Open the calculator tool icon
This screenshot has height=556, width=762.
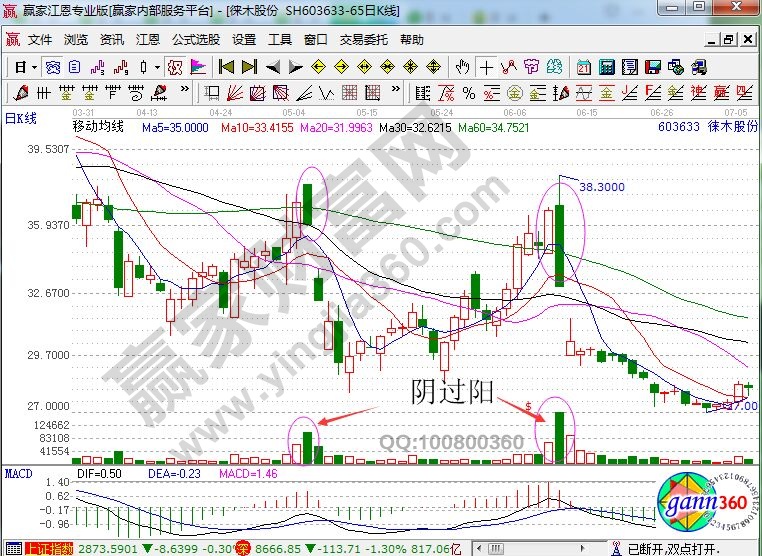pyautogui.click(x=606, y=67)
